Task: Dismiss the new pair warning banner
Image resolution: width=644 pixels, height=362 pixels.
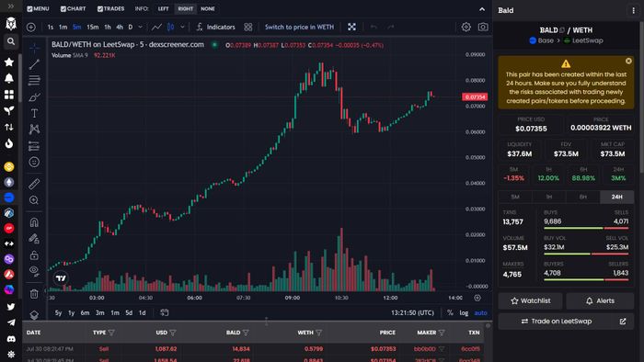Action: point(628,61)
